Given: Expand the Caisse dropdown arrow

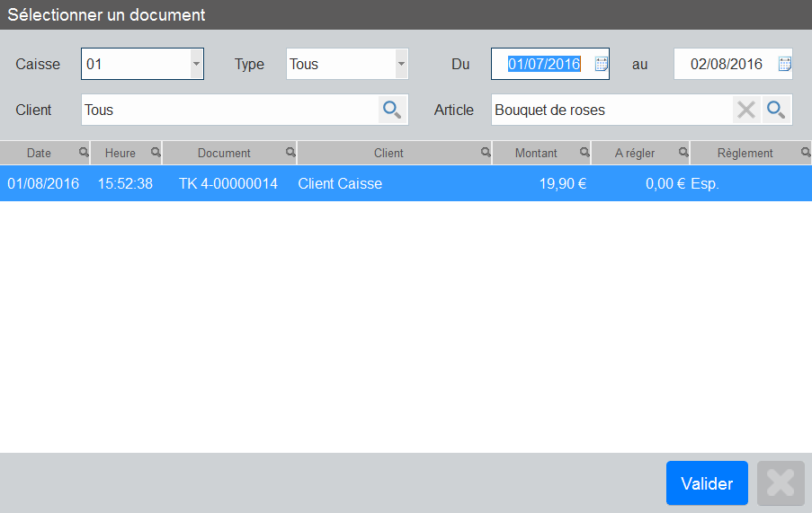Looking at the screenshot, I should pos(196,64).
